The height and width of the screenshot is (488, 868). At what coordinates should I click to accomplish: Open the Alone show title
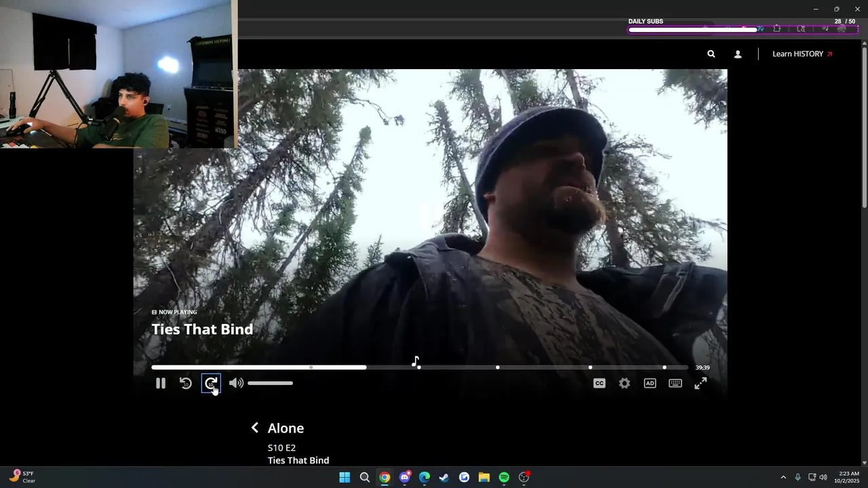pyautogui.click(x=285, y=428)
